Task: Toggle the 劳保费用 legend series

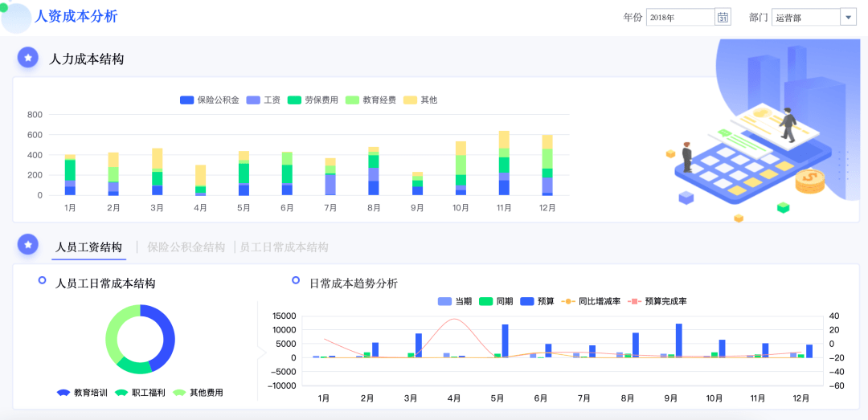Action: pyautogui.click(x=313, y=100)
